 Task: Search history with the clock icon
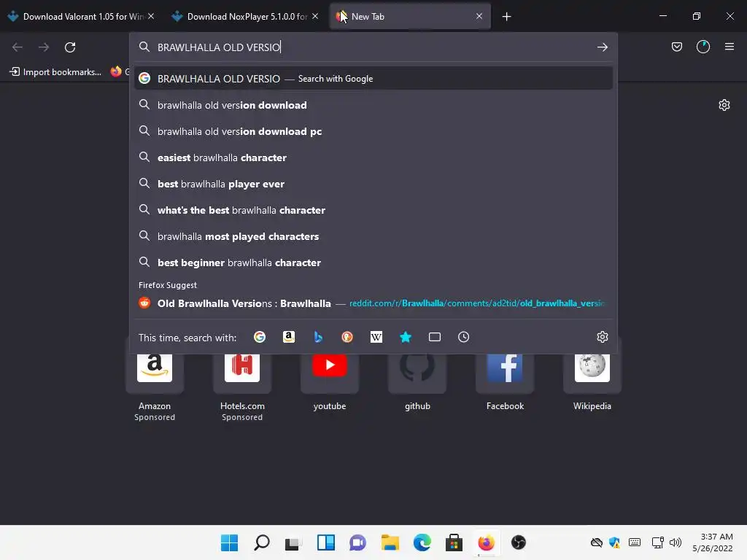(463, 337)
